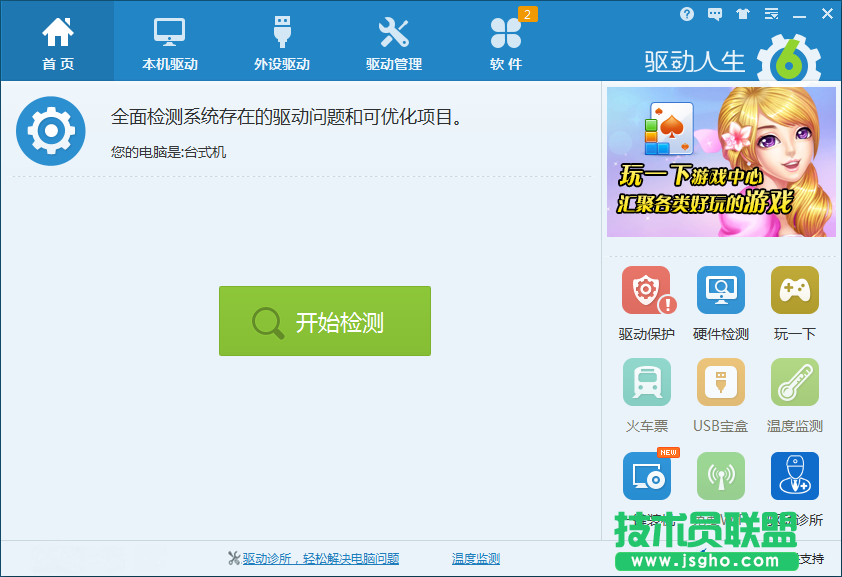Close the 驱动人生 window

click(828, 14)
